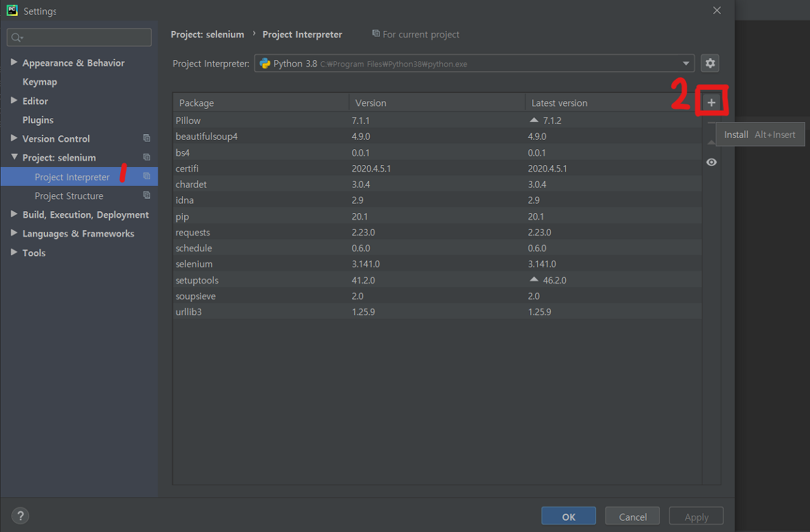Viewport: 810px width, 532px height.
Task: Select the beautifulsoup4 package row
Action: (437, 136)
